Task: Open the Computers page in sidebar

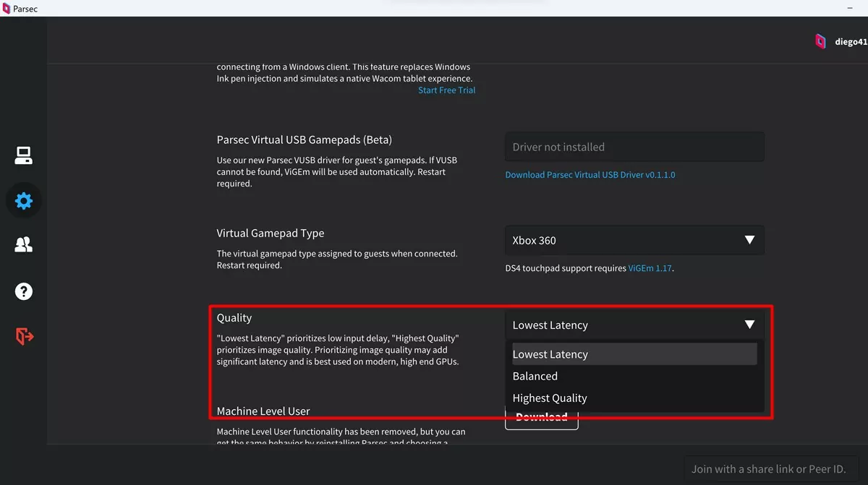Action: [x=23, y=155]
